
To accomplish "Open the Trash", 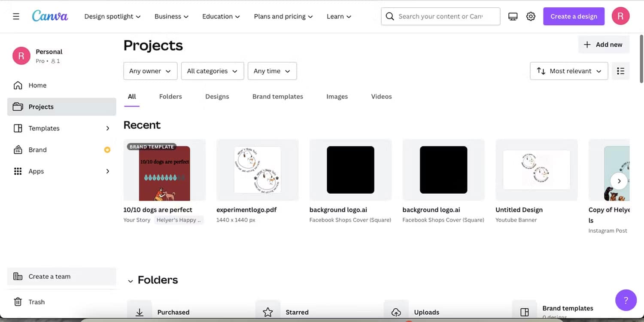I will (x=36, y=302).
